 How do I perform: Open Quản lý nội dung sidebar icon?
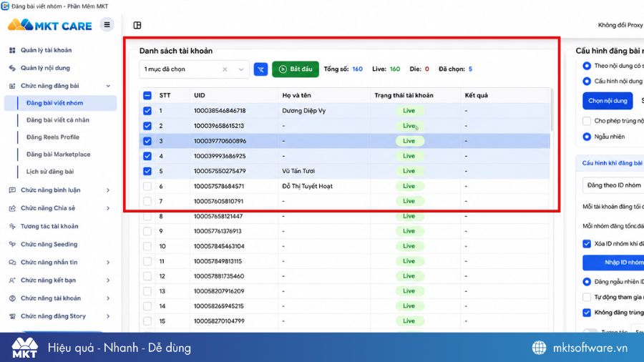pyautogui.click(x=12, y=68)
